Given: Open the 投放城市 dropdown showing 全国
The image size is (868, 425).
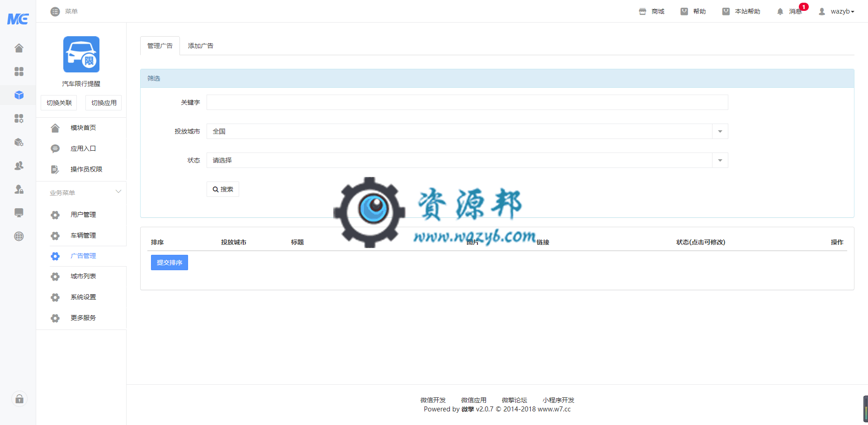Looking at the screenshot, I should point(467,131).
